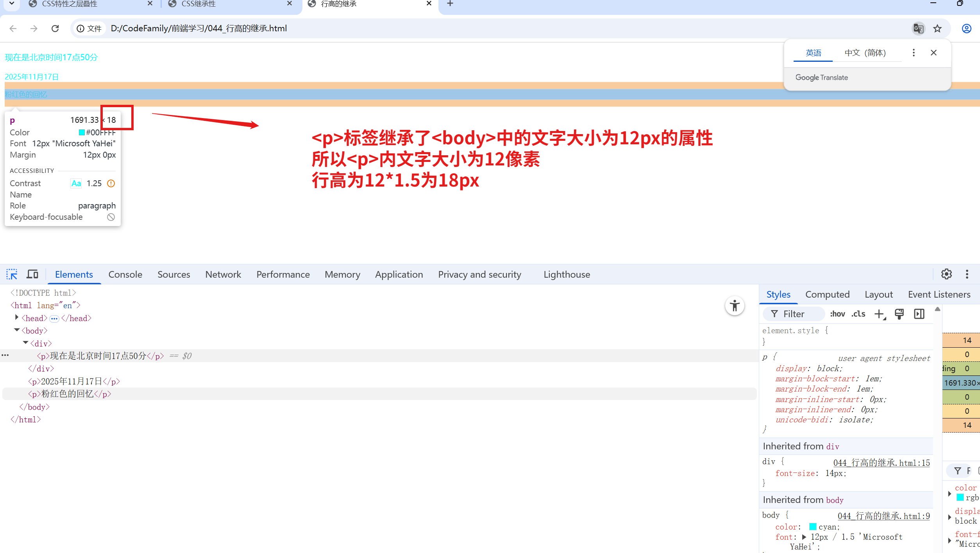This screenshot has width=980, height=553.
Task: Click the cyan color swatch in body rule
Action: pyautogui.click(x=813, y=526)
